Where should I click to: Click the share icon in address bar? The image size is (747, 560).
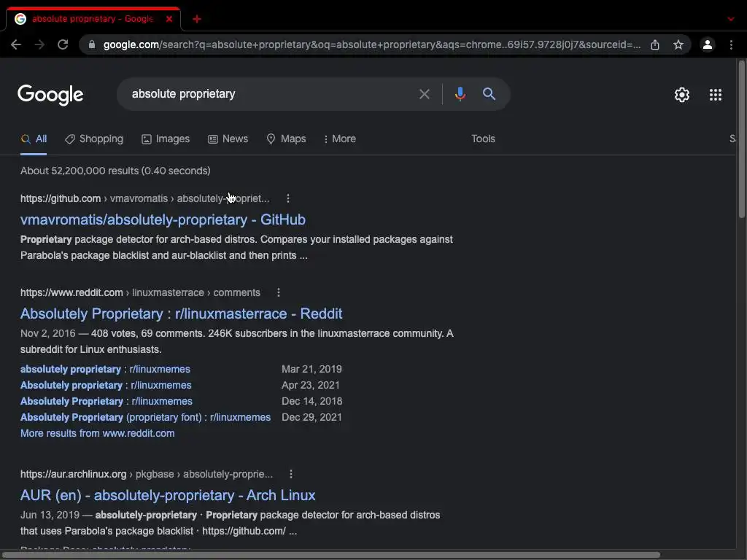[655, 44]
